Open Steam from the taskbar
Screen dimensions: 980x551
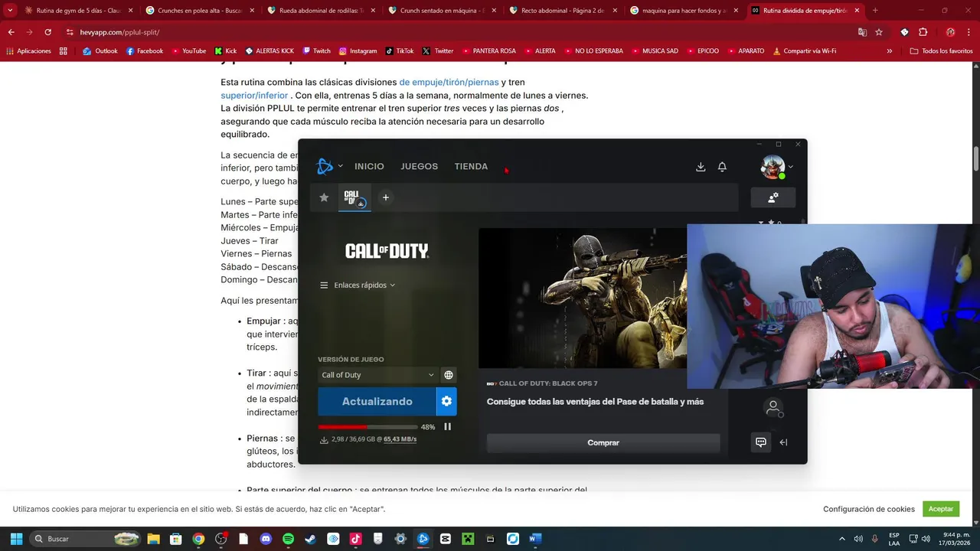[x=310, y=539]
